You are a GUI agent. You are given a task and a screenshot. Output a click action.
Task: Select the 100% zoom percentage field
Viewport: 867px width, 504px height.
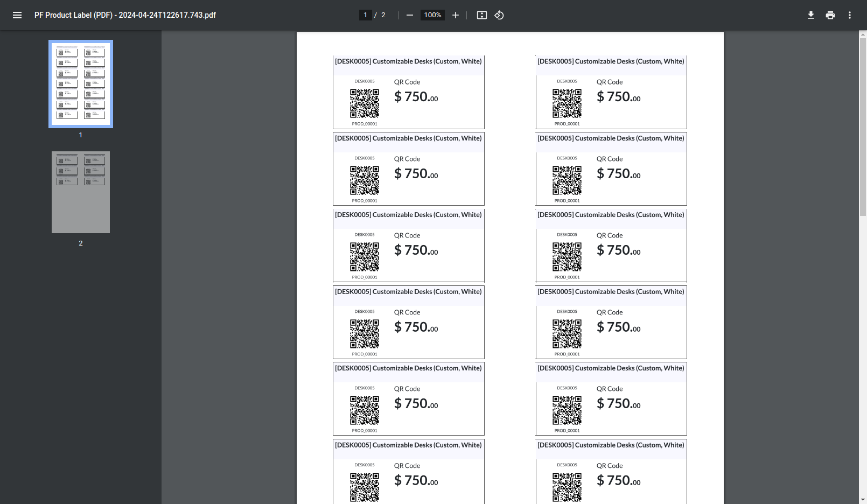point(432,15)
